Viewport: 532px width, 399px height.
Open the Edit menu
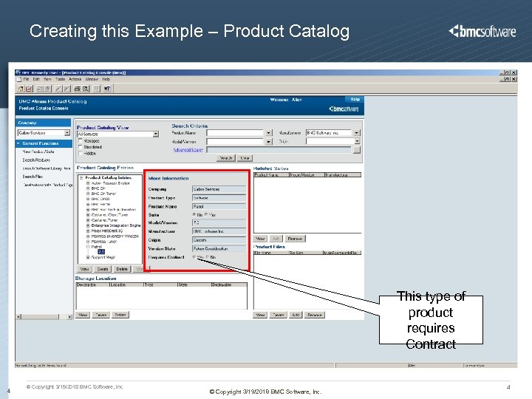click(36, 79)
